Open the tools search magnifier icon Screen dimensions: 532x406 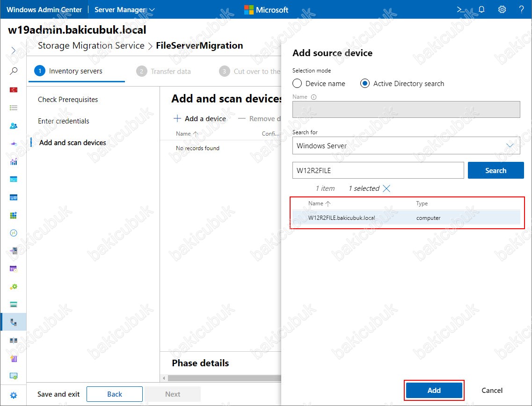click(x=14, y=71)
